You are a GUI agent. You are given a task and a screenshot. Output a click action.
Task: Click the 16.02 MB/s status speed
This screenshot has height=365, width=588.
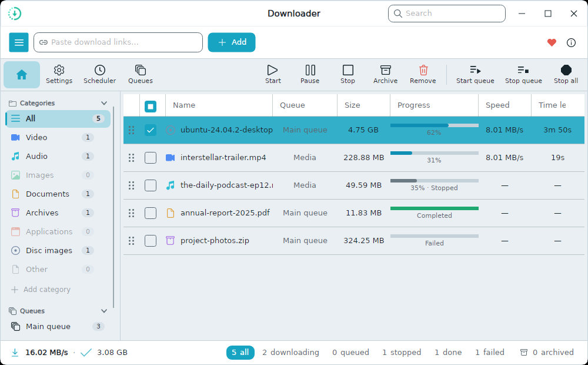pyautogui.click(x=46, y=353)
